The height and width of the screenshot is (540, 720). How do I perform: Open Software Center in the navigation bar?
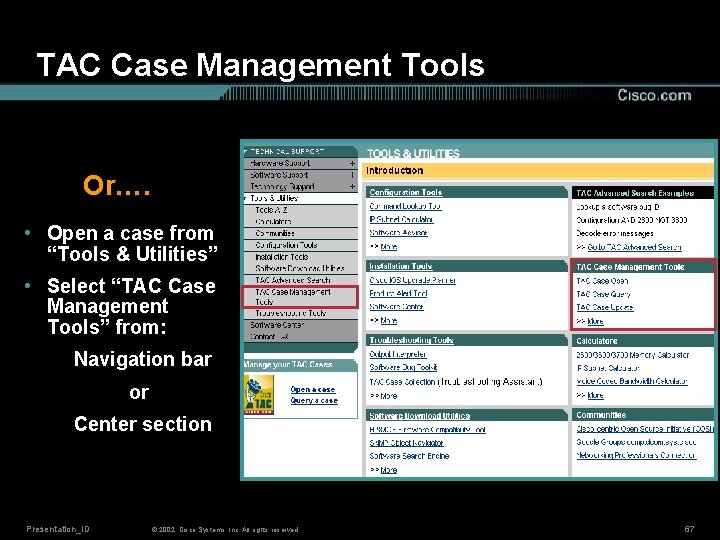click(x=277, y=325)
